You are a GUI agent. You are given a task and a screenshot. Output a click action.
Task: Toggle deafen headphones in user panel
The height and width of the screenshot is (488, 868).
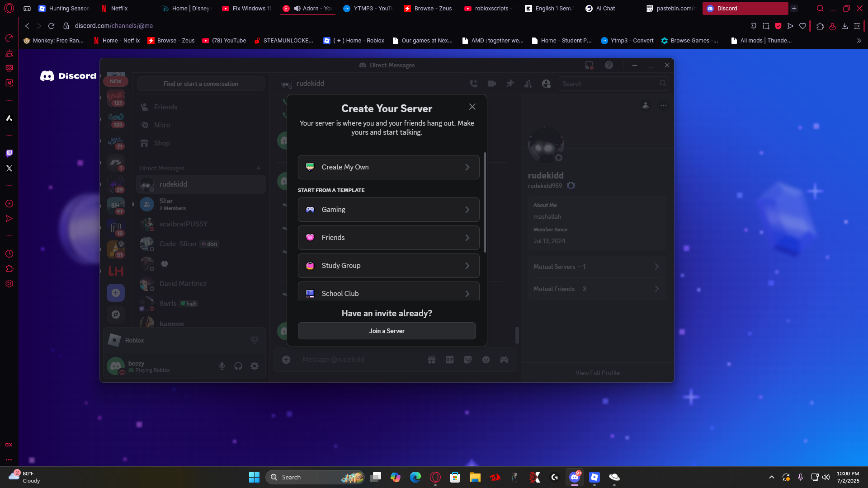pos(238,366)
